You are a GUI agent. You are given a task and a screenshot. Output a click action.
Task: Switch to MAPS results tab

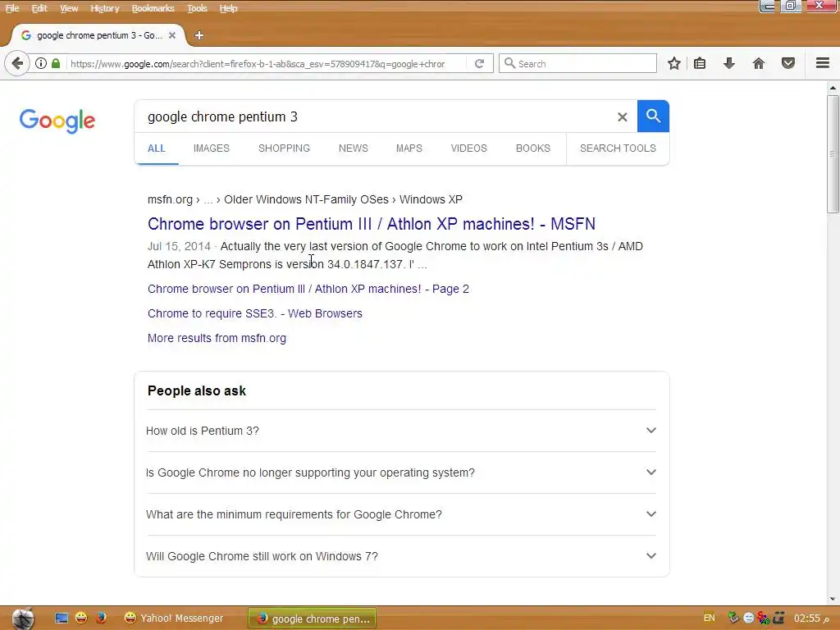point(409,148)
